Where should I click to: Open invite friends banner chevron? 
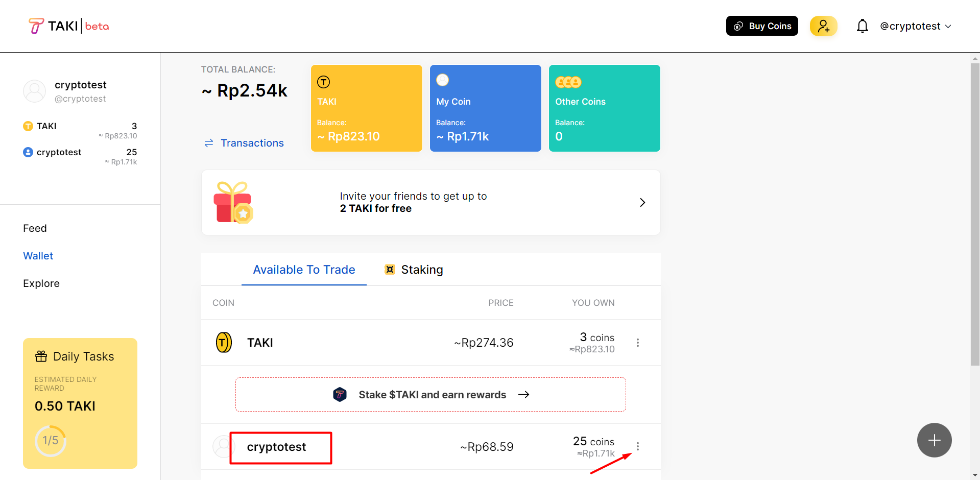pyautogui.click(x=642, y=203)
